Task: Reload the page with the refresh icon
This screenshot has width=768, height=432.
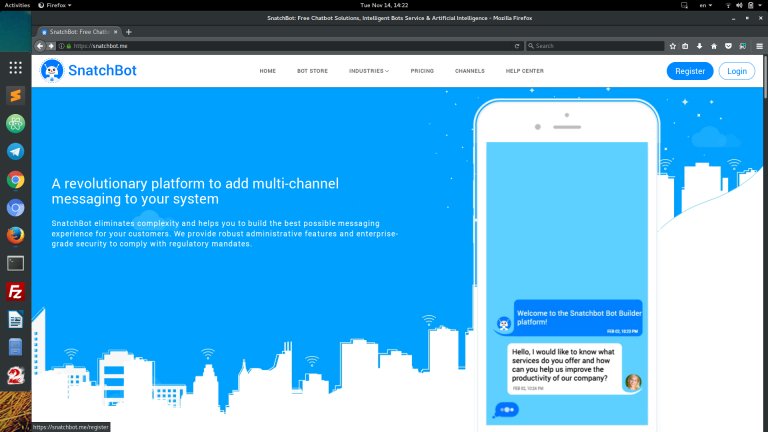Action: pos(517,46)
